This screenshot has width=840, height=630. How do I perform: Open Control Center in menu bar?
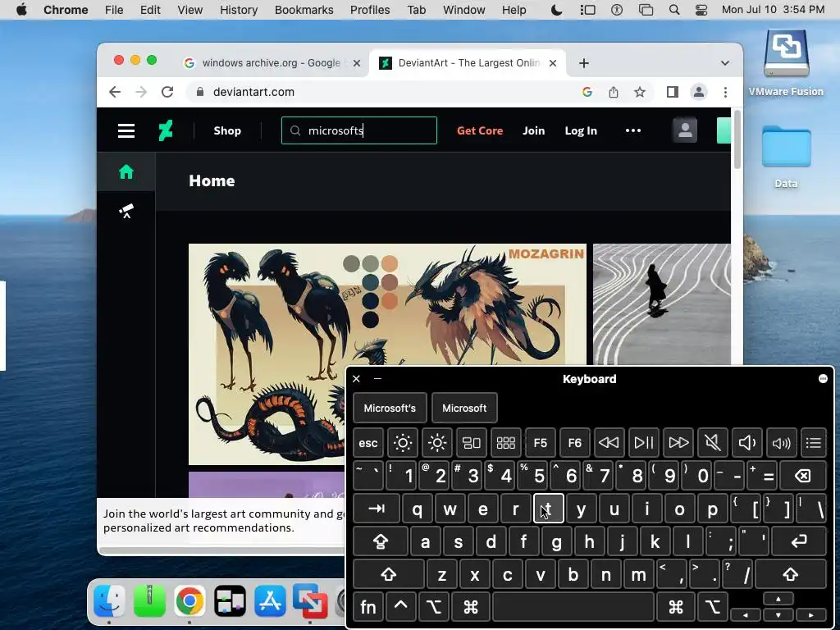[701, 10]
